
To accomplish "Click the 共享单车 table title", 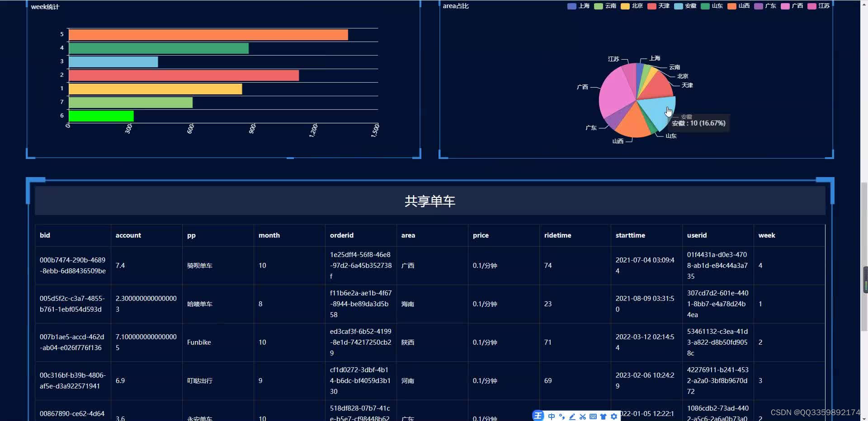I will 430,201.
